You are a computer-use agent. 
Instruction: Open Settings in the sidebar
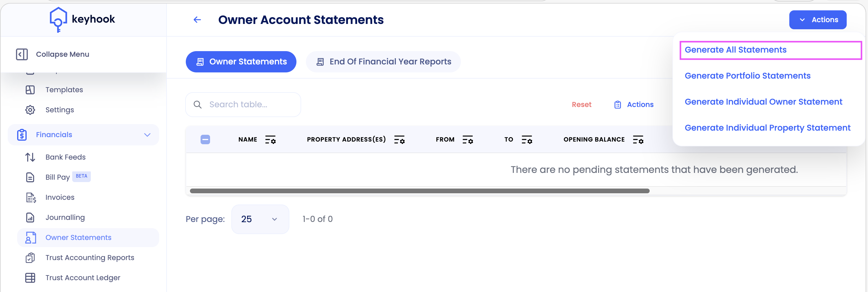click(x=60, y=110)
